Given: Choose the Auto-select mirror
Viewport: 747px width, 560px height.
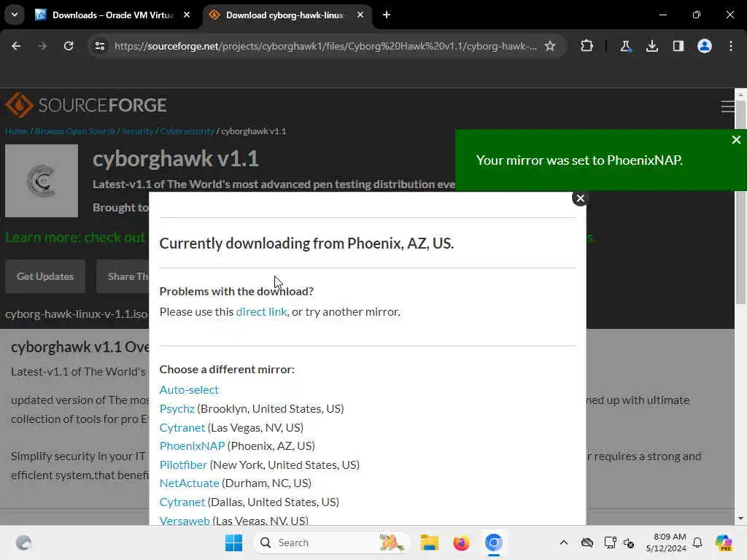Looking at the screenshot, I should click(189, 389).
